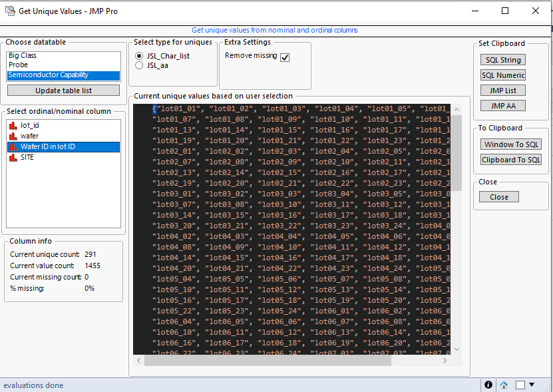553x392 pixels.
Task: Click the "lot03_10" value in the script box
Action: coord(278,204)
